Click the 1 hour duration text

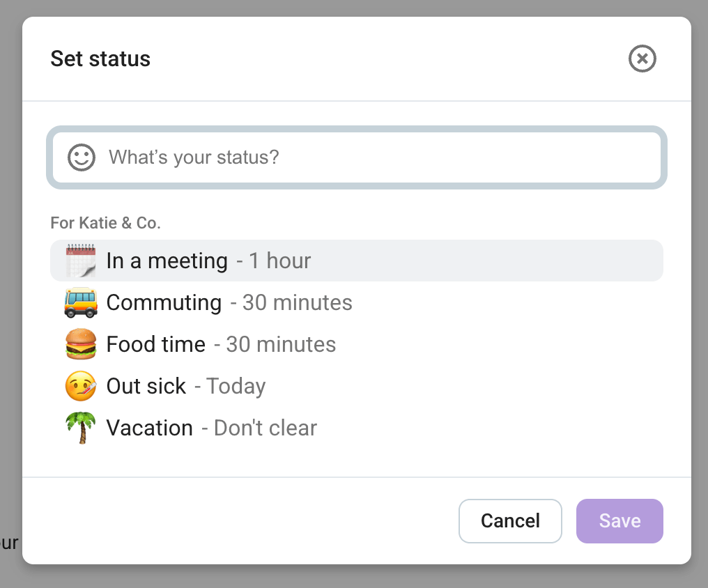pos(279,261)
